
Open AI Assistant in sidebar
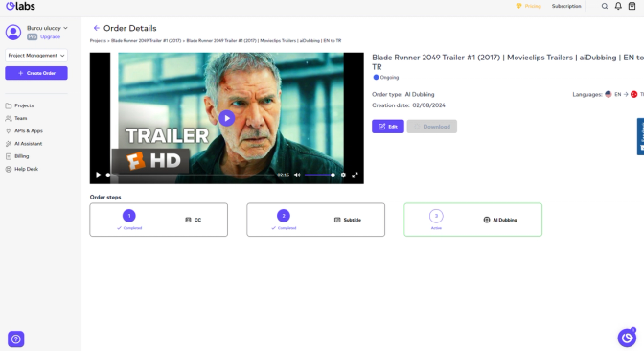point(24,144)
